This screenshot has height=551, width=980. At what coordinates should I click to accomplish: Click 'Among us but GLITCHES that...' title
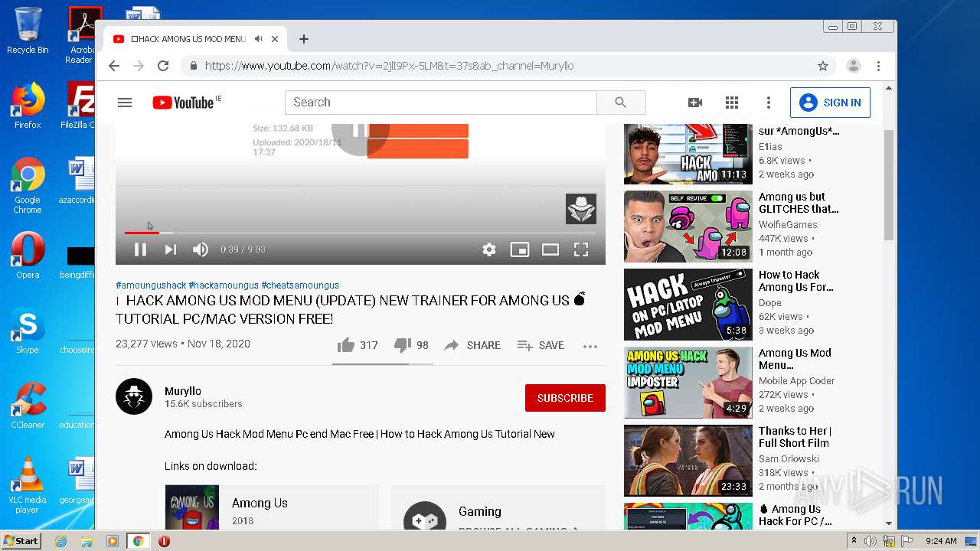pyautogui.click(x=799, y=203)
